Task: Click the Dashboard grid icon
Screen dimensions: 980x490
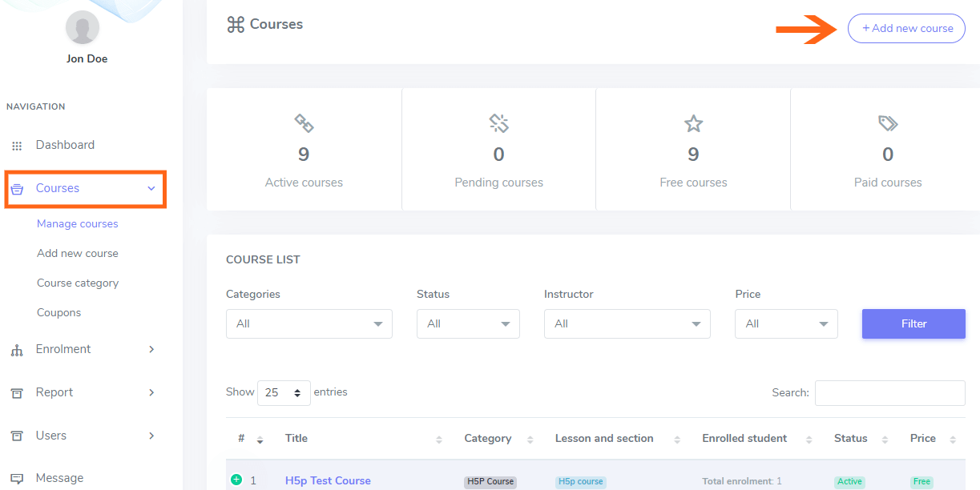Action: (x=17, y=146)
